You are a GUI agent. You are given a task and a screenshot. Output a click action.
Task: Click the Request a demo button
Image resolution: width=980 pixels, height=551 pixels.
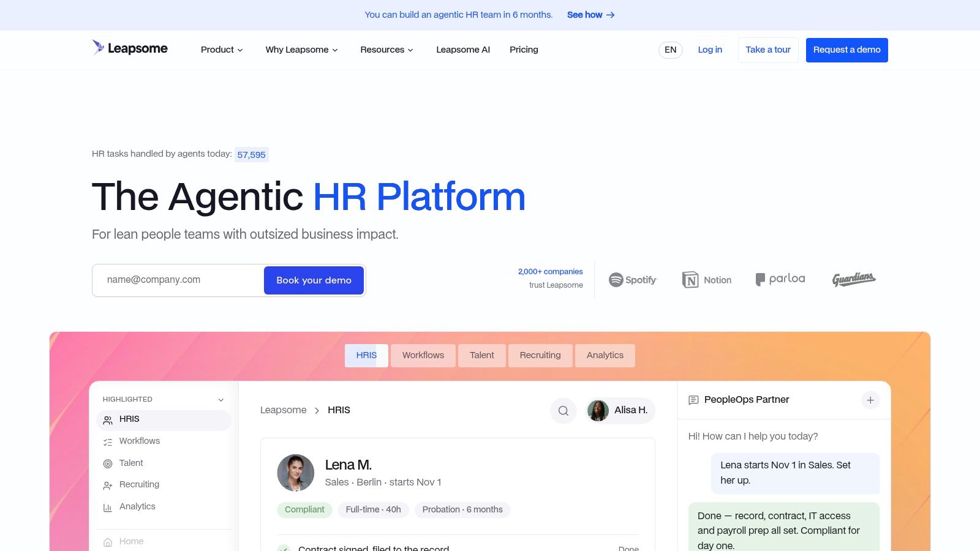click(x=847, y=50)
